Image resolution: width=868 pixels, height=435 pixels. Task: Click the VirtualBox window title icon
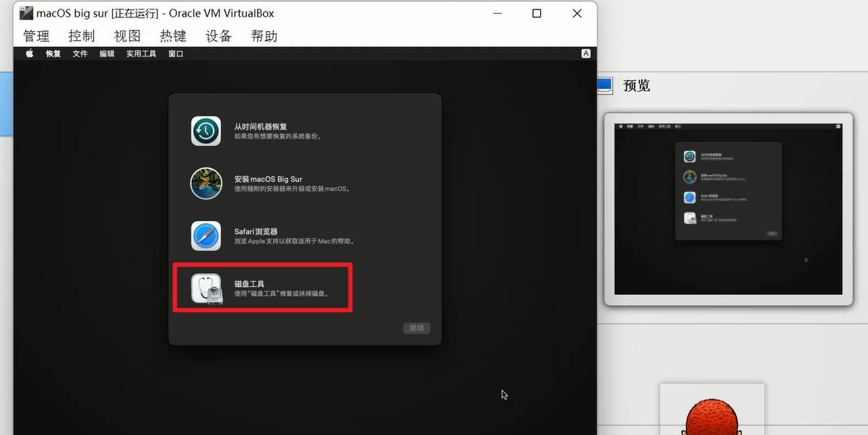tap(26, 13)
